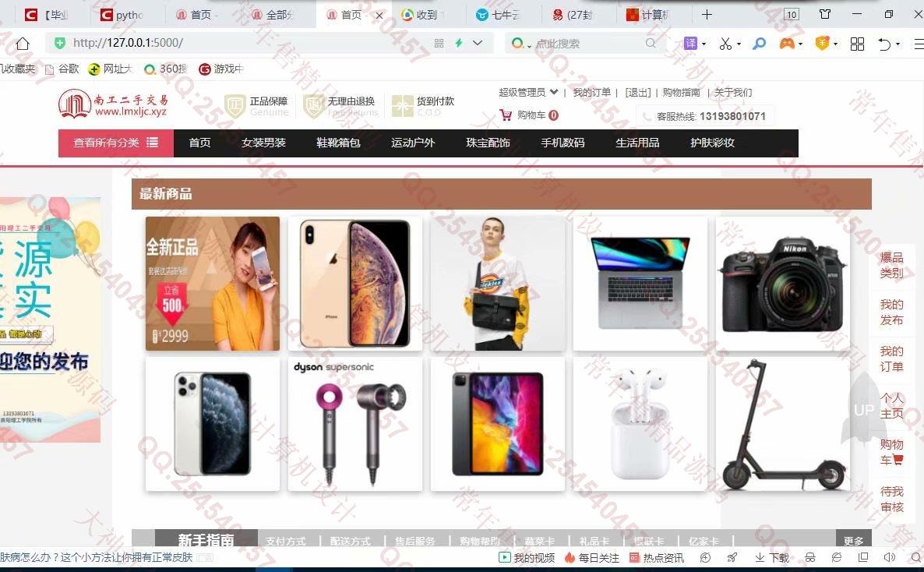
Task: Click the search magnifier in search box
Action: point(651,43)
